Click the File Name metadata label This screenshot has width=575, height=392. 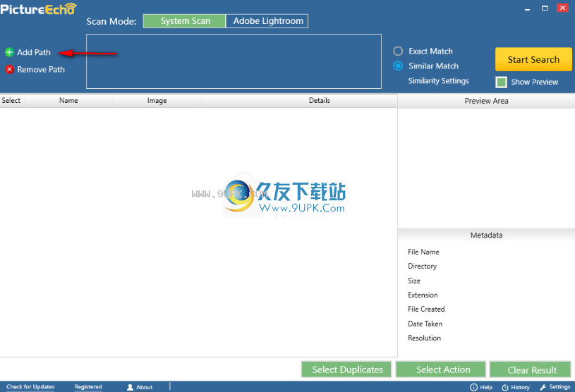click(423, 252)
